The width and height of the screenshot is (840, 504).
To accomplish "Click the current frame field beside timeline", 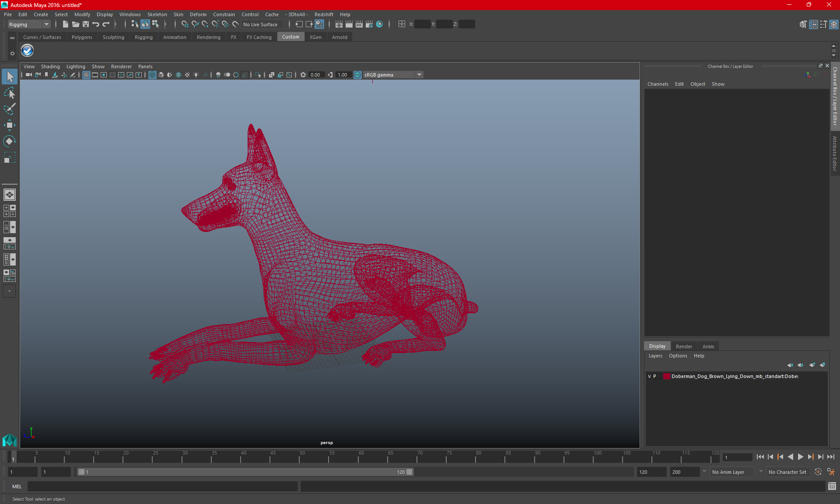I will click(737, 457).
